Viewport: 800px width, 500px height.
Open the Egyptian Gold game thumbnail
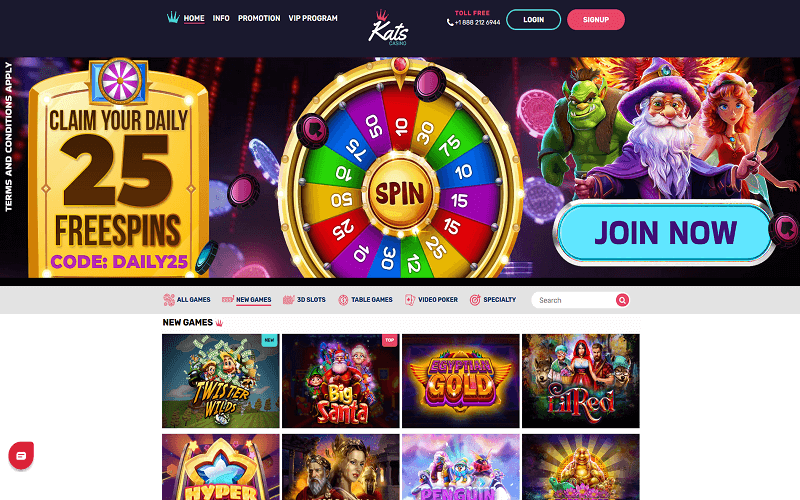461,381
